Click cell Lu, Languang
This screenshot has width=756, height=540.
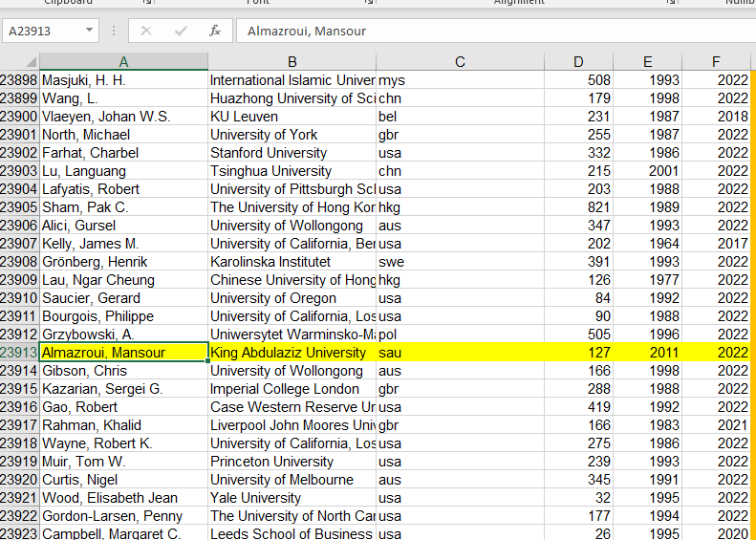coord(123,171)
